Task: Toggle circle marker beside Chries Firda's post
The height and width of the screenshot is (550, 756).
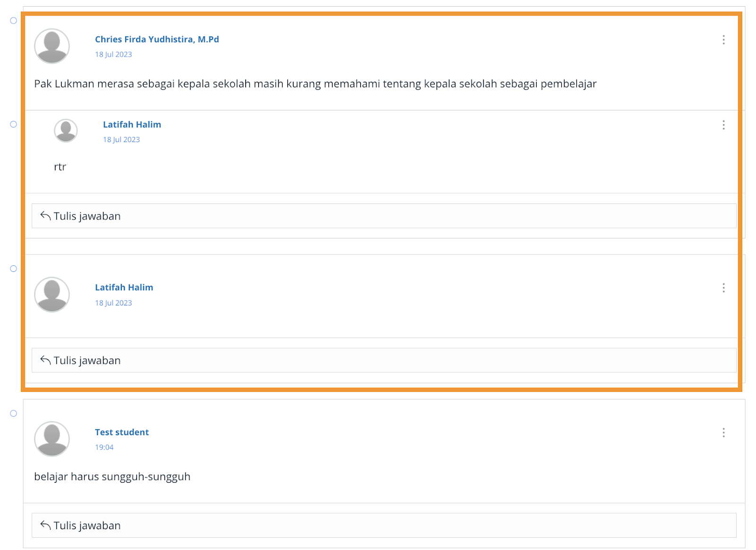Action: click(x=14, y=21)
